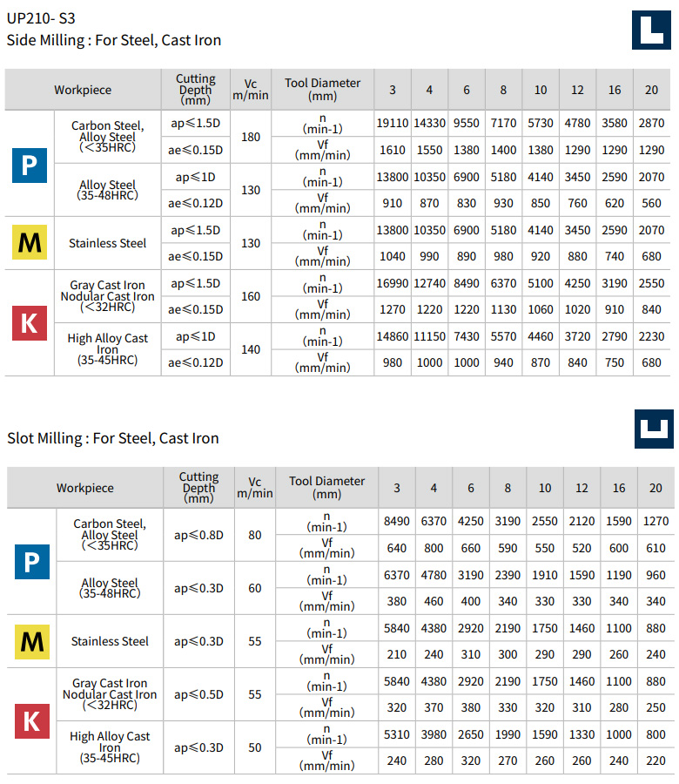Select the 16990 cell in the Gray Cast Iron row
Image resolution: width=679 pixels, height=784 pixels.
392,283
